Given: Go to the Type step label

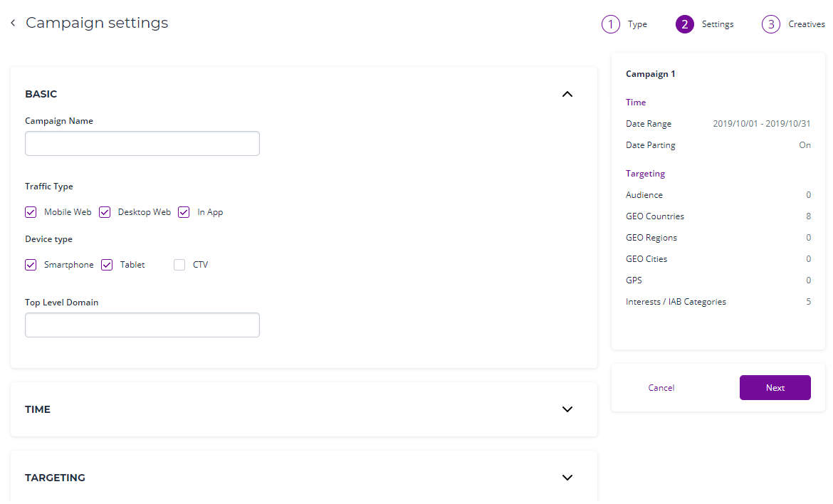Looking at the screenshot, I should pyautogui.click(x=636, y=23).
